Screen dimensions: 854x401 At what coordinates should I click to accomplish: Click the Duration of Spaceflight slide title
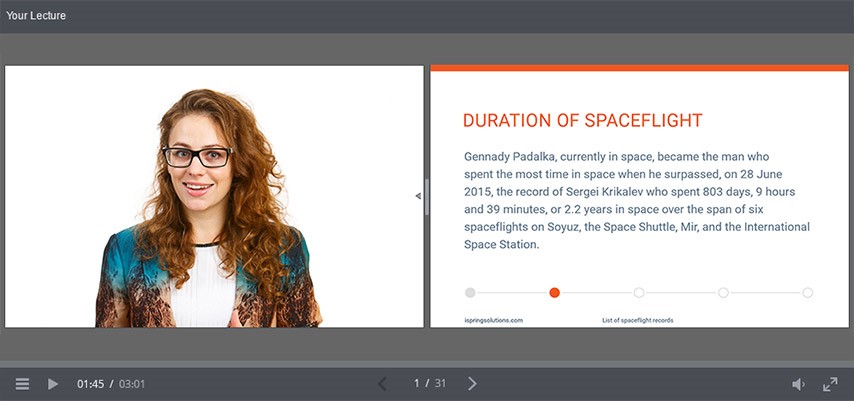tap(582, 121)
